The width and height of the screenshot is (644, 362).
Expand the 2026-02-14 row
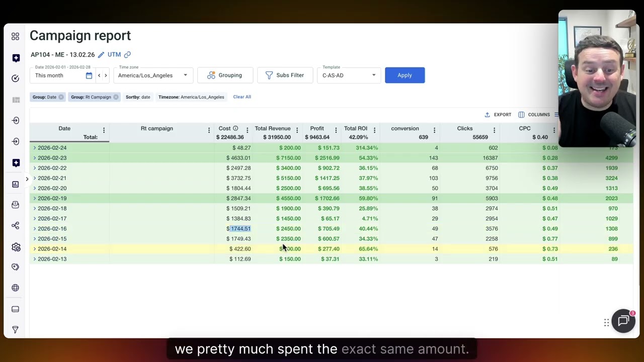click(35, 249)
